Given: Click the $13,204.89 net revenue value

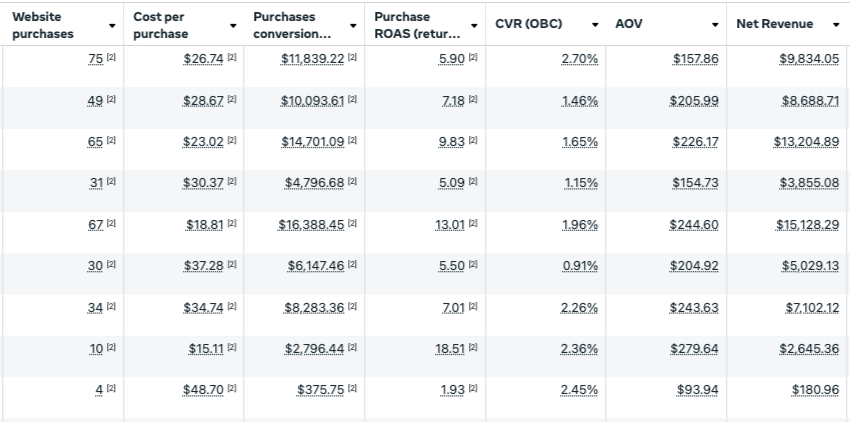Looking at the screenshot, I should pyautogui.click(x=806, y=142).
